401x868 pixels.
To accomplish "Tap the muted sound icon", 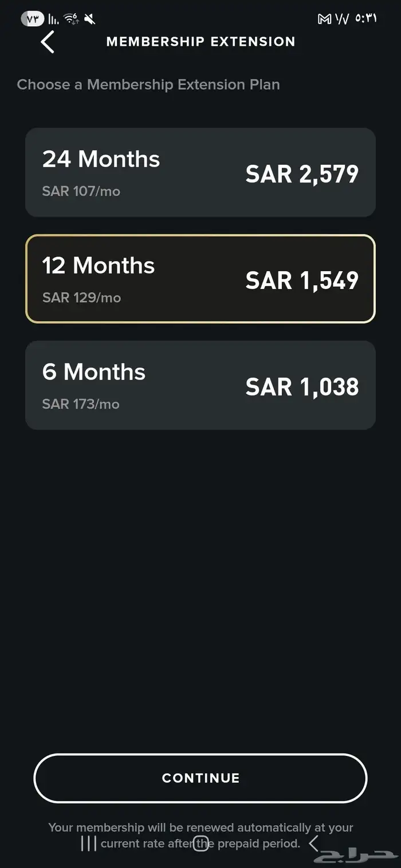I will (x=89, y=19).
